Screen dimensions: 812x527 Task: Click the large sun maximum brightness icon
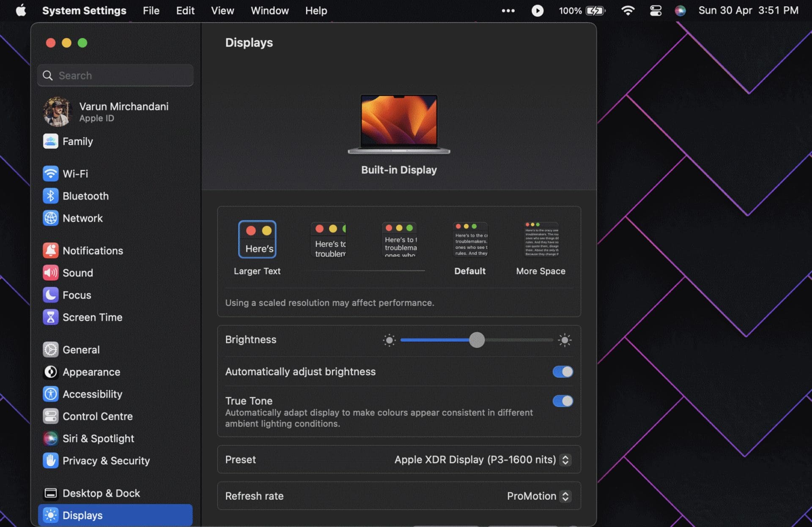click(565, 340)
